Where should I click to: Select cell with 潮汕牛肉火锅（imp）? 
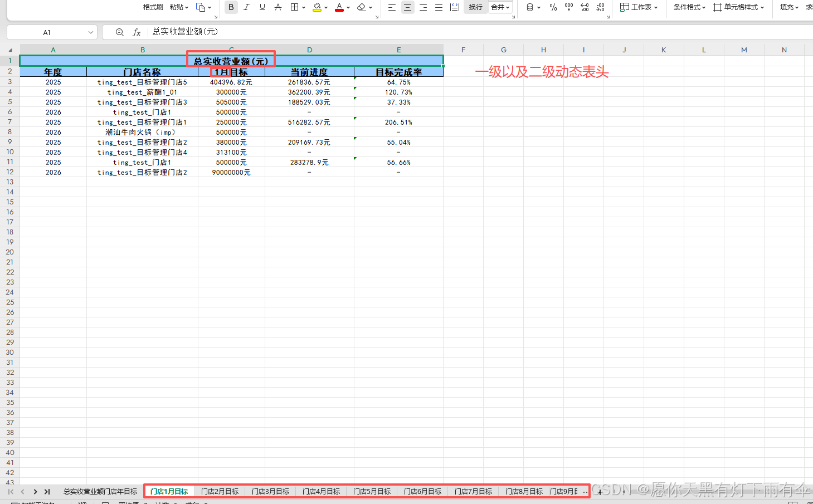coord(142,133)
